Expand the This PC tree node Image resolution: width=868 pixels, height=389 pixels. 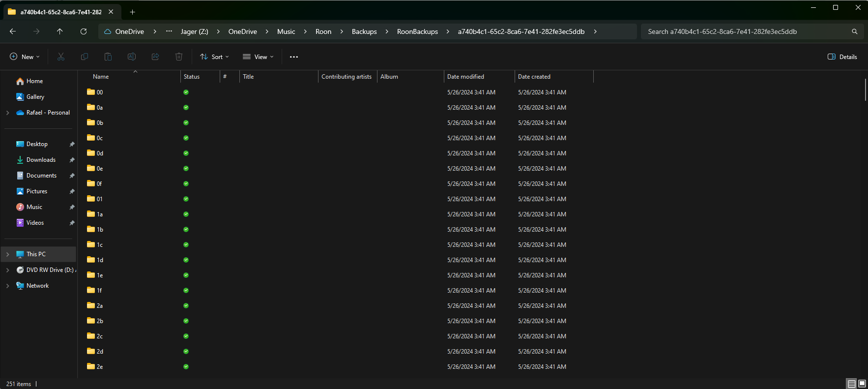[x=8, y=254]
